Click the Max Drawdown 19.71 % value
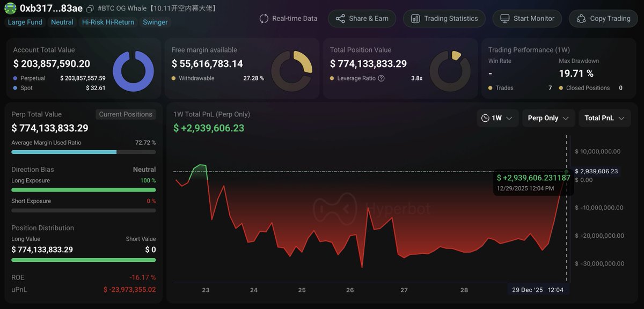This screenshot has height=309, width=644. [576, 73]
